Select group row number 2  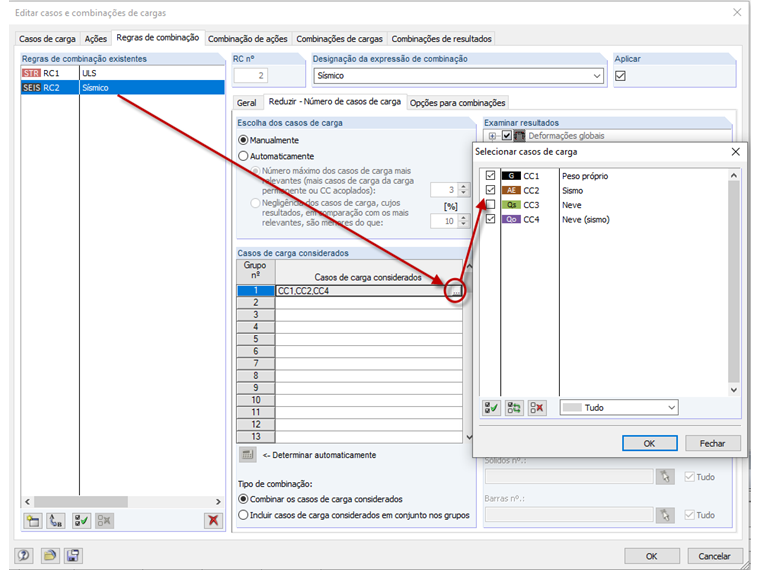click(255, 302)
